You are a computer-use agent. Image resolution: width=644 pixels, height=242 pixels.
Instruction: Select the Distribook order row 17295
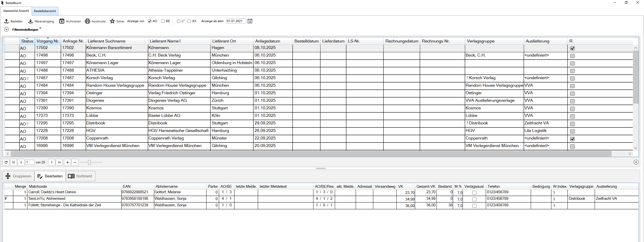[x=319, y=123]
